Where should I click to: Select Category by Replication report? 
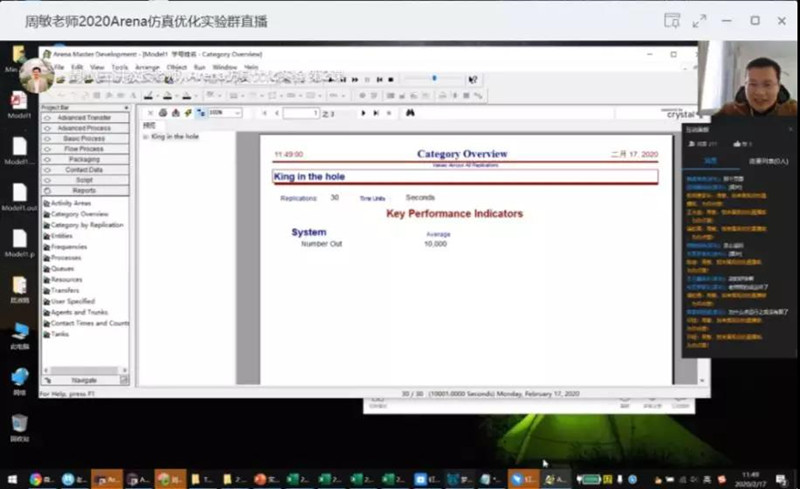pos(88,225)
